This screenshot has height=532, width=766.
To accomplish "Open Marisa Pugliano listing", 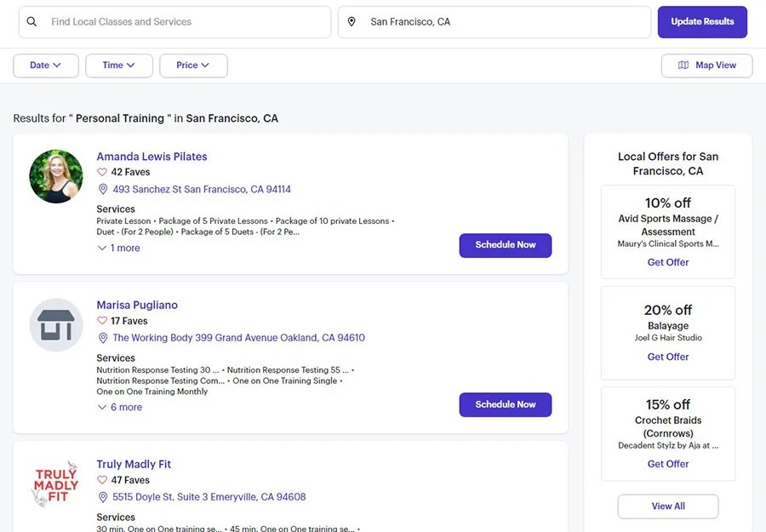I will (137, 305).
